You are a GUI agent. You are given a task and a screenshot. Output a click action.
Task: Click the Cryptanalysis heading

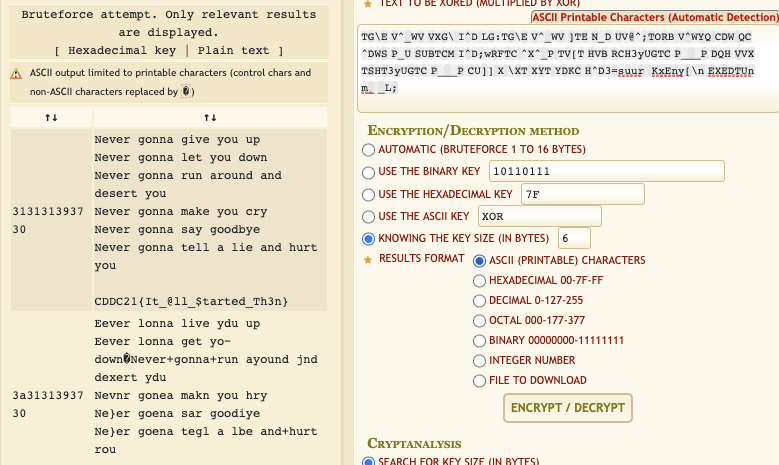point(414,444)
